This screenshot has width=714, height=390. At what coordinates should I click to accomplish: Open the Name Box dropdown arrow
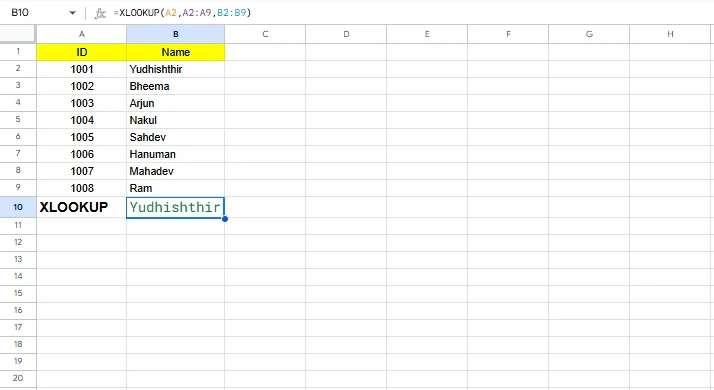72,13
